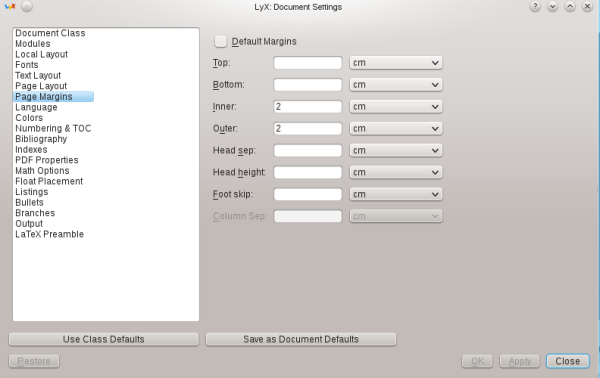Minimize the Document Settings window
600x378 pixels.
(553, 7)
